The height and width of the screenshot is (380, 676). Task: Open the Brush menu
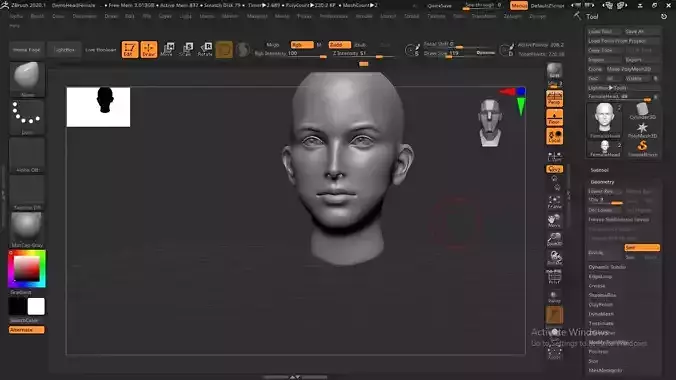point(37,16)
